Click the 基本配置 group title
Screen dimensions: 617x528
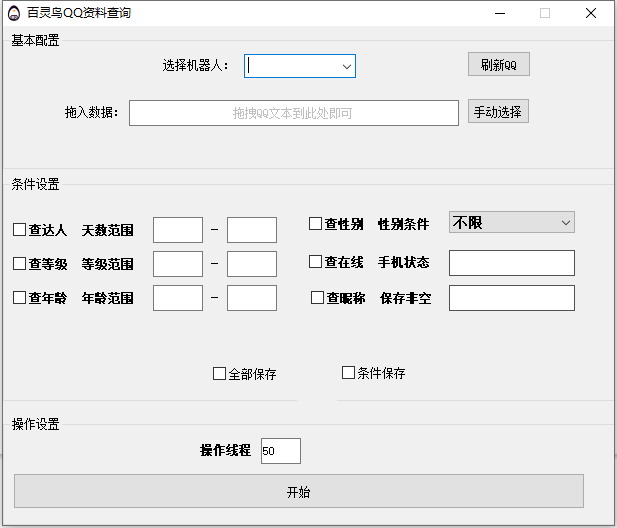tap(35, 40)
